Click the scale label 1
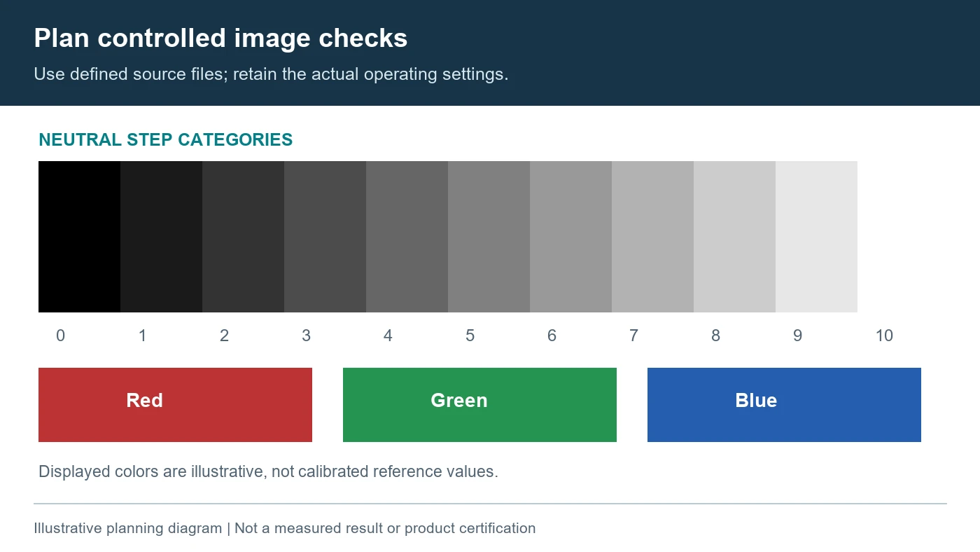 (142, 336)
